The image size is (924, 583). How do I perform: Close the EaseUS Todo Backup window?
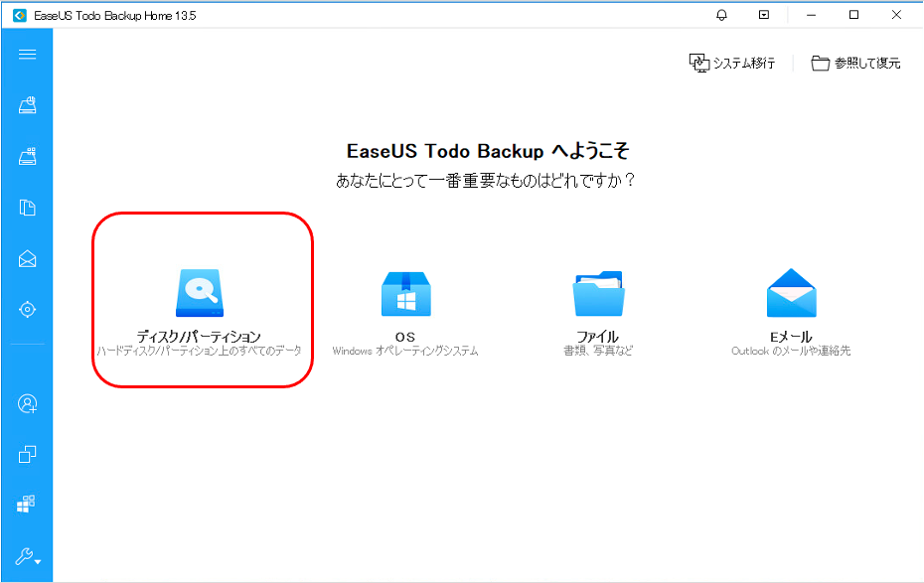coord(896,15)
